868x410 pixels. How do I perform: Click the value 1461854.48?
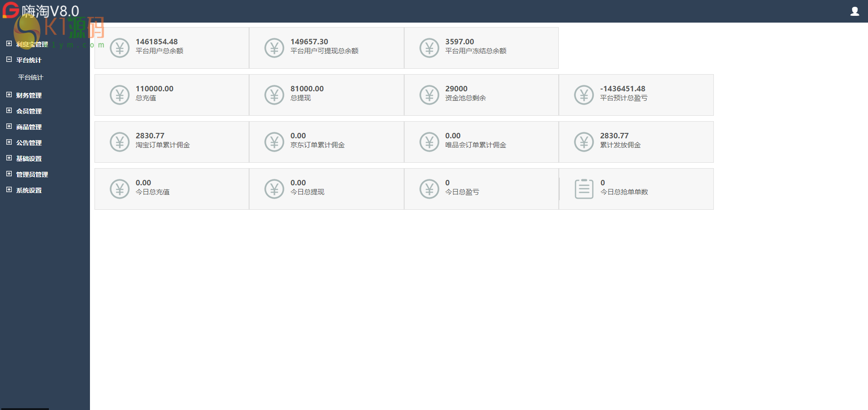click(x=157, y=42)
